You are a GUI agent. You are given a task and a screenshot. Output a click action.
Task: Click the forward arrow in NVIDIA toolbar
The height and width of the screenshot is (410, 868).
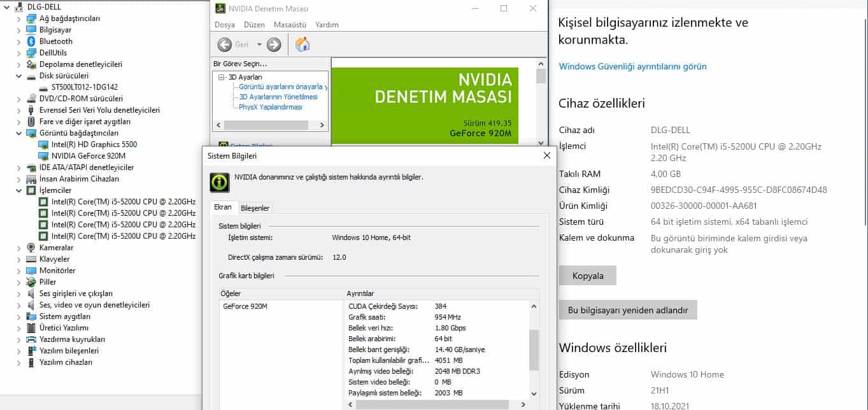(274, 45)
